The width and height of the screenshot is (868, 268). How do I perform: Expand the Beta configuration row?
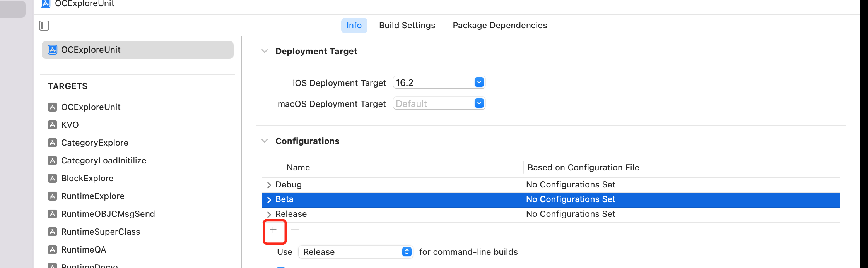point(269,200)
